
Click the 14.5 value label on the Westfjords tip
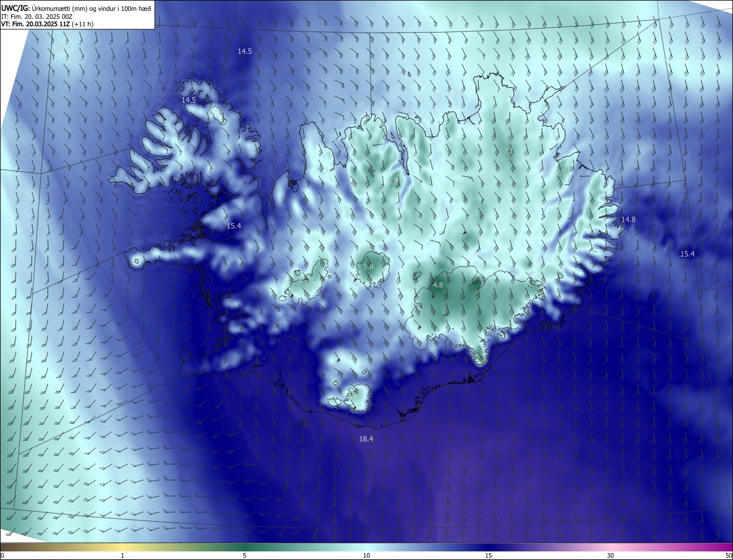[x=188, y=100]
